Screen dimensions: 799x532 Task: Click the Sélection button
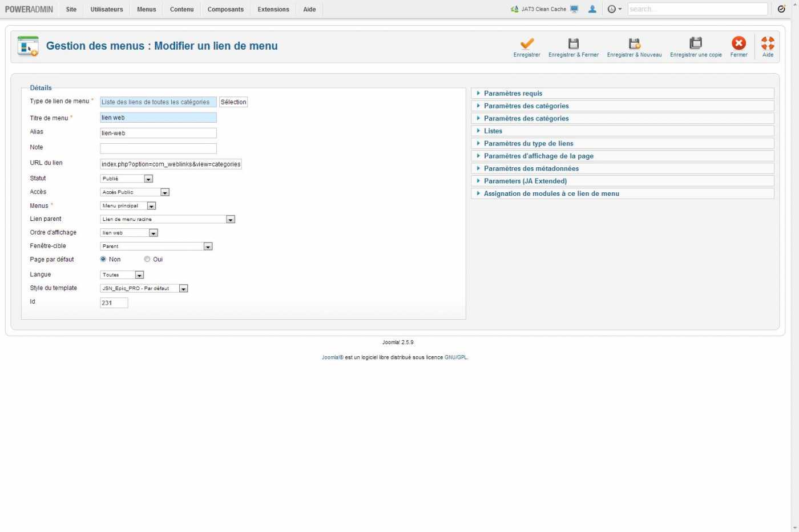(x=233, y=102)
